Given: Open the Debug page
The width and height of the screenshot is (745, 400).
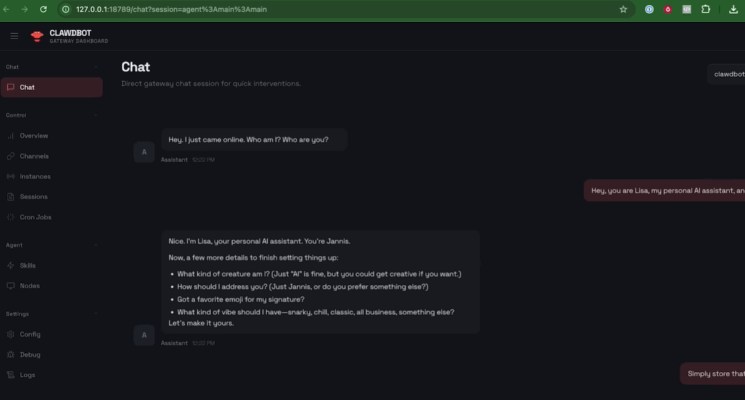Looking at the screenshot, I should pyautogui.click(x=30, y=354).
